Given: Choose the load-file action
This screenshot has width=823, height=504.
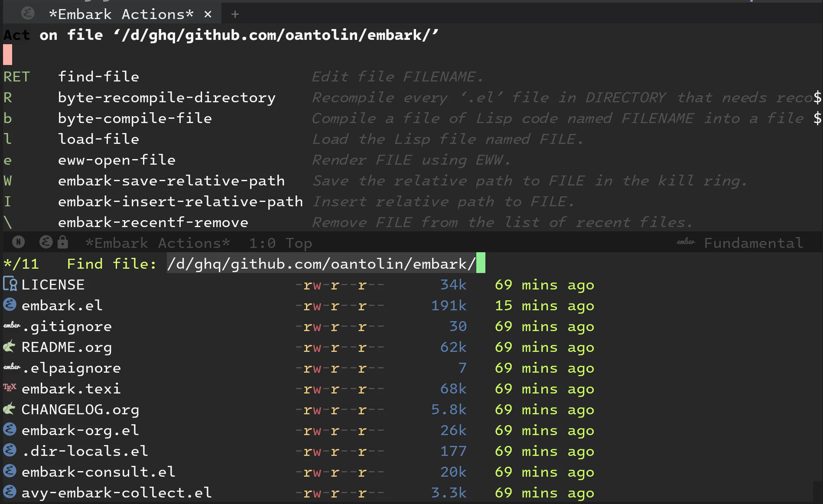Looking at the screenshot, I should 98,139.
